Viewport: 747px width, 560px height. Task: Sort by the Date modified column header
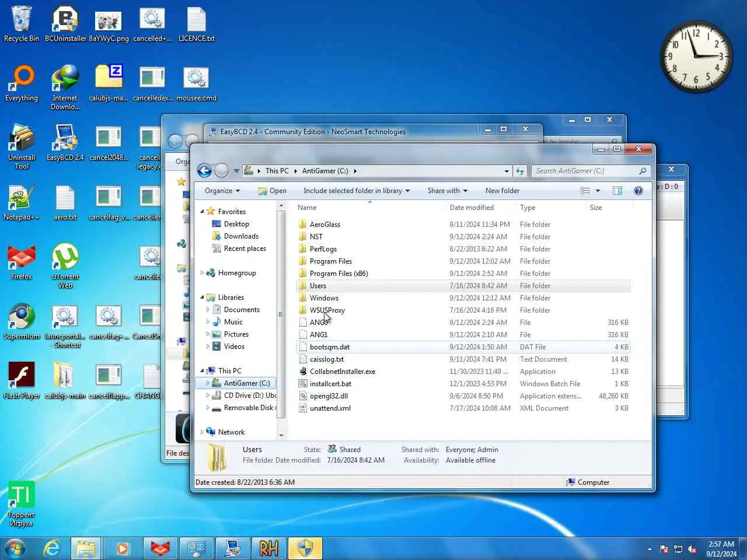pos(481,208)
